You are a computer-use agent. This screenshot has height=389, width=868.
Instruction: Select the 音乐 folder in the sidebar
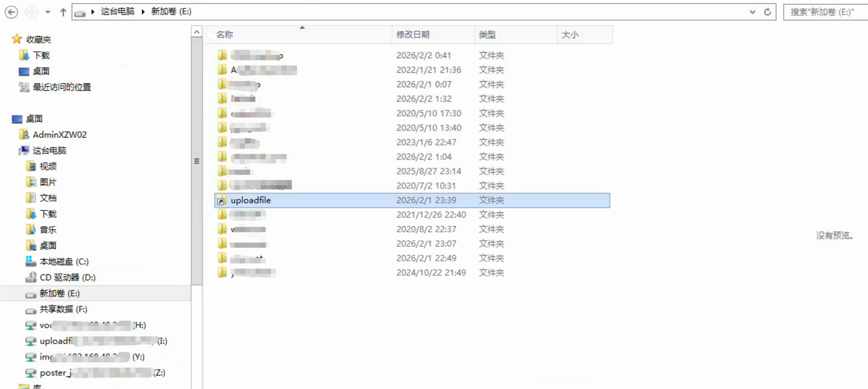[47, 229]
